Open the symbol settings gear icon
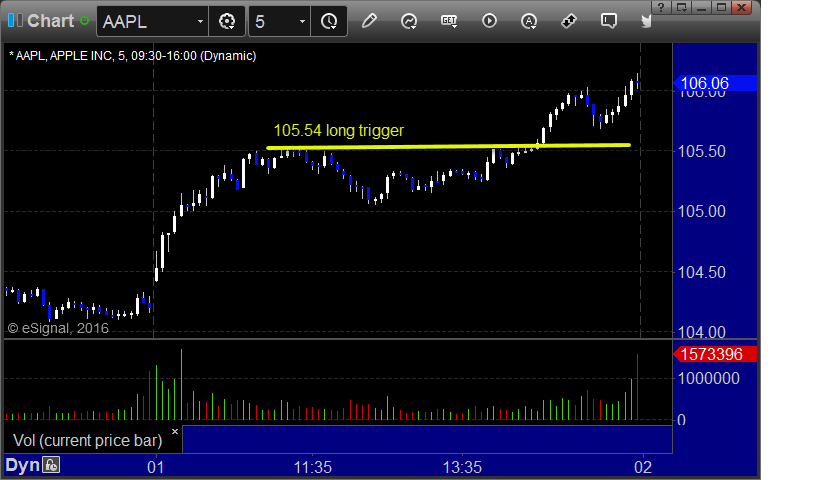 coord(227,21)
